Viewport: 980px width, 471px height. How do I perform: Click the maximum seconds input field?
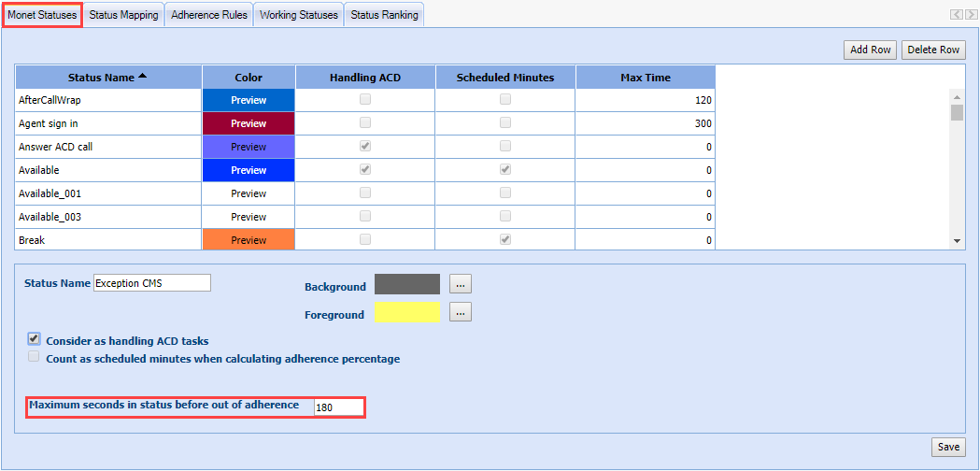coord(337,407)
